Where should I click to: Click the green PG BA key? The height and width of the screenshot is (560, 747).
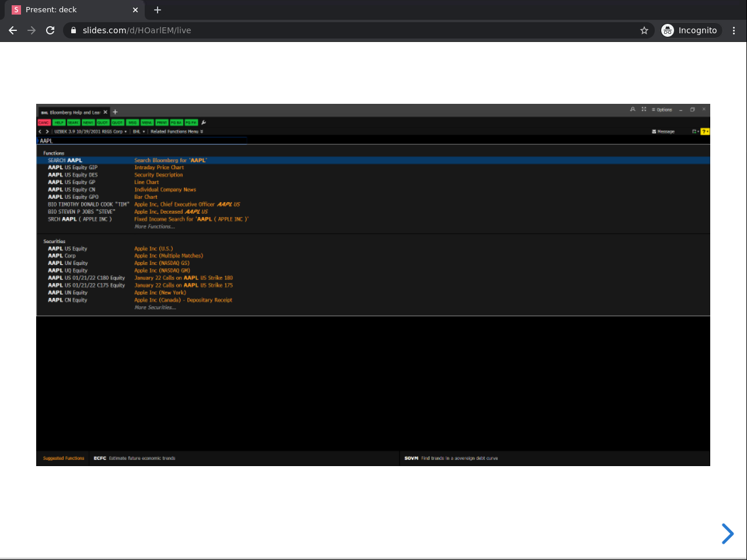tap(176, 123)
